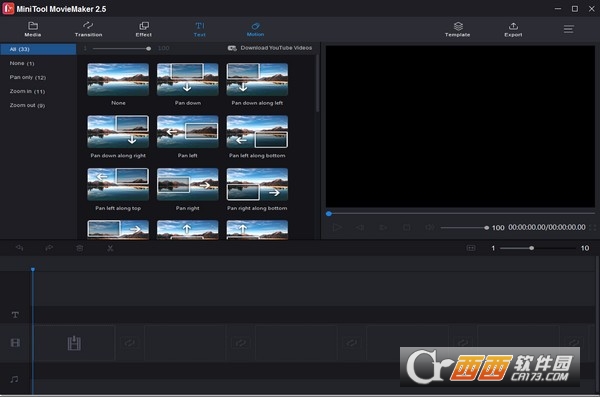This screenshot has width=600, height=397.
Task: Click the Delete trash icon
Action: [80, 248]
